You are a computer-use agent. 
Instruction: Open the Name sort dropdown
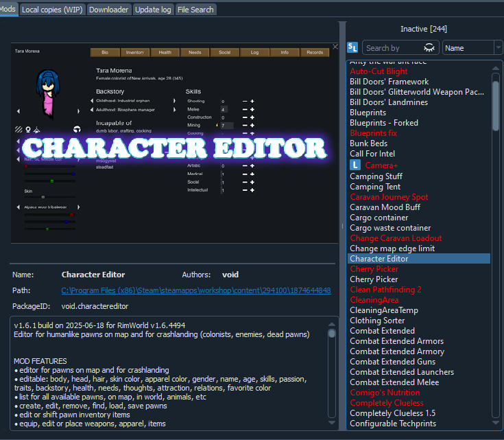pos(472,48)
